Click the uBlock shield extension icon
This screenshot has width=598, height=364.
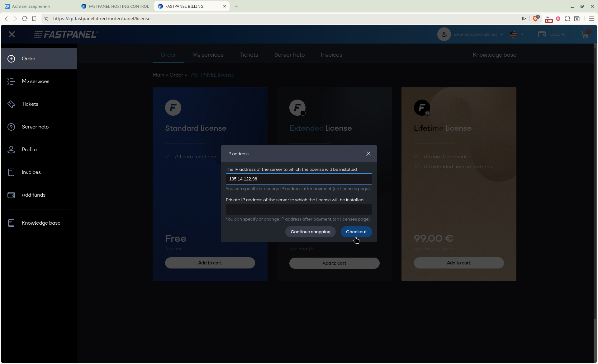558,19
